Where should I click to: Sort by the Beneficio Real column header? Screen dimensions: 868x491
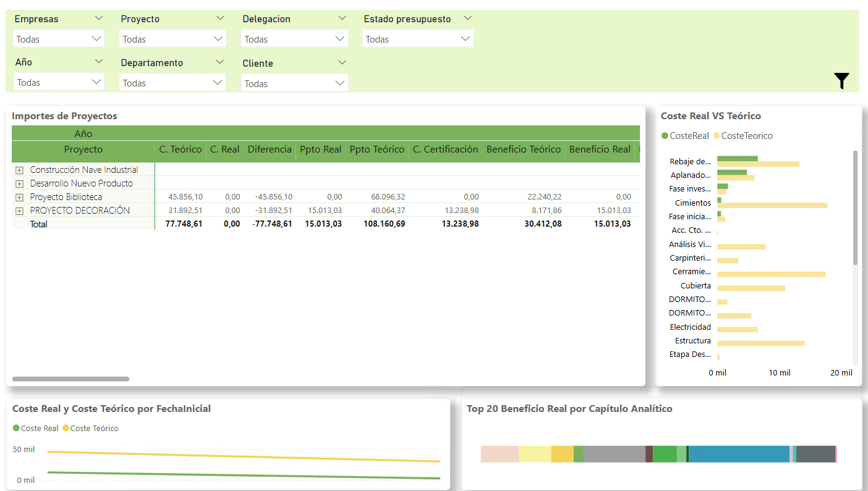click(x=600, y=149)
